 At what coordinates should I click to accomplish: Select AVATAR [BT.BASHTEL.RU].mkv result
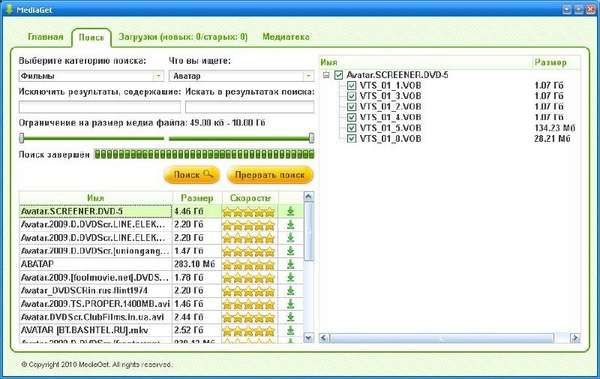[x=161, y=330]
